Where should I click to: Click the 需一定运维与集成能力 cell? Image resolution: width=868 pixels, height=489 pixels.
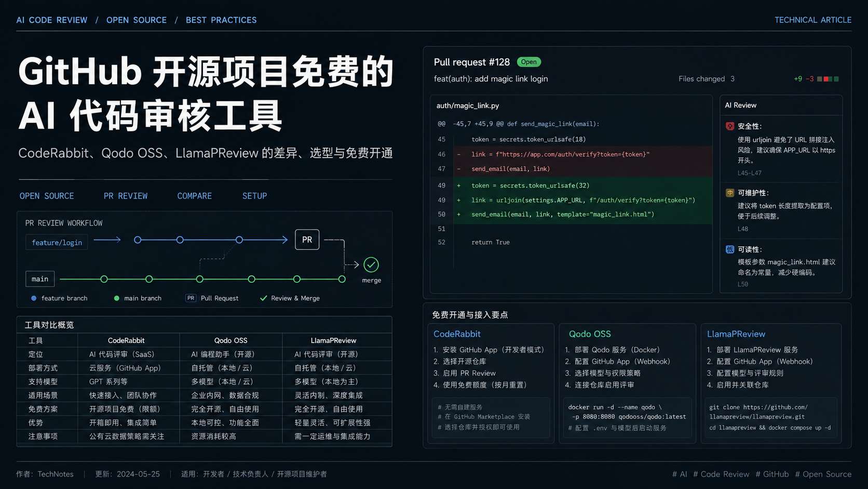point(332,437)
